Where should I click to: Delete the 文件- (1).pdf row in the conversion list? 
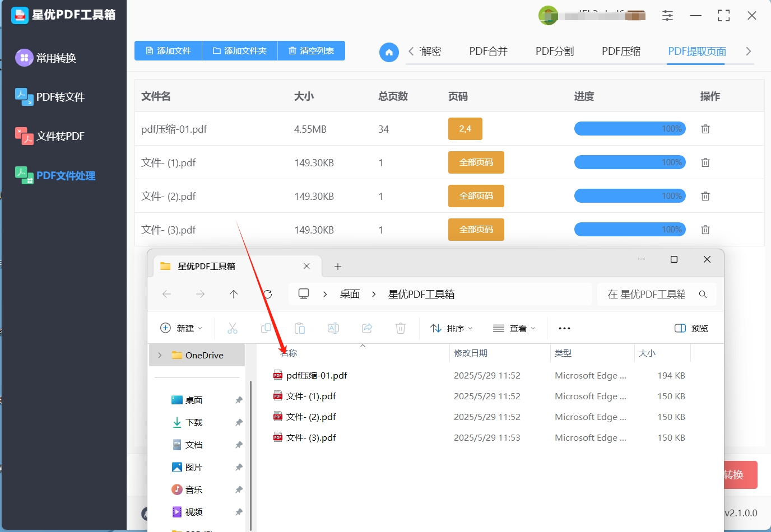705,162
